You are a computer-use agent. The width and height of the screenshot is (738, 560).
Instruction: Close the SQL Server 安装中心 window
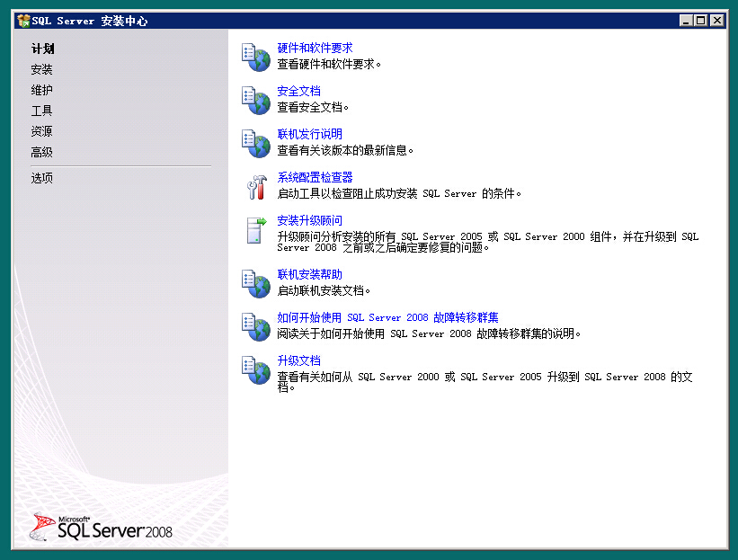point(716,21)
